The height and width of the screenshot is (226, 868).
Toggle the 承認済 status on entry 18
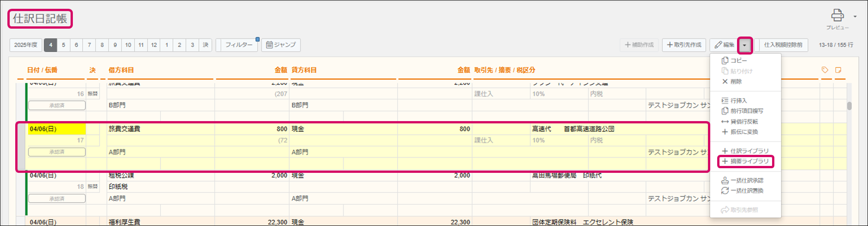57,199
